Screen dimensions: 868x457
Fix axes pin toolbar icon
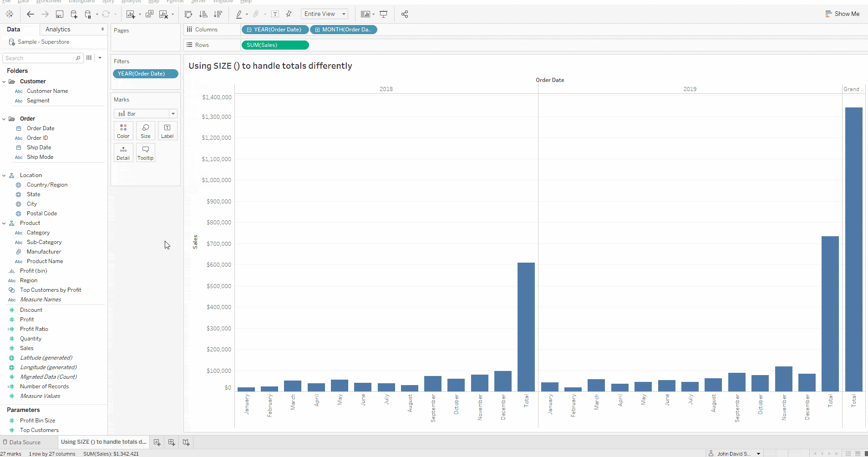289,14
